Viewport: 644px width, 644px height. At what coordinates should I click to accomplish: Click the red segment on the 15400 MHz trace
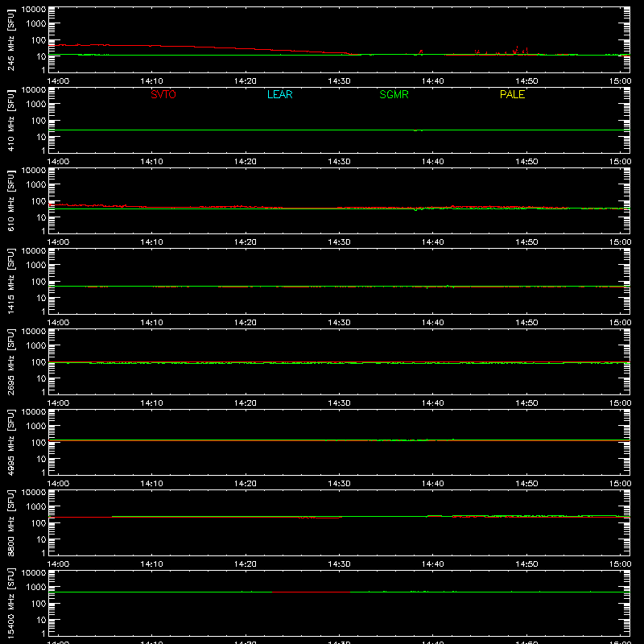311,592
